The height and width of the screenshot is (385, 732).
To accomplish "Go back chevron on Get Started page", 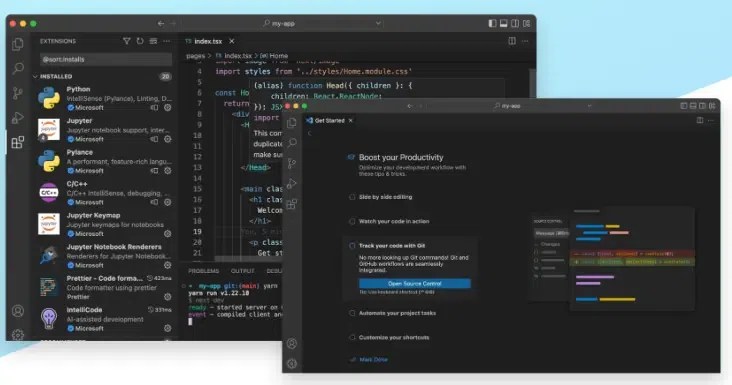I will click(309, 133).
